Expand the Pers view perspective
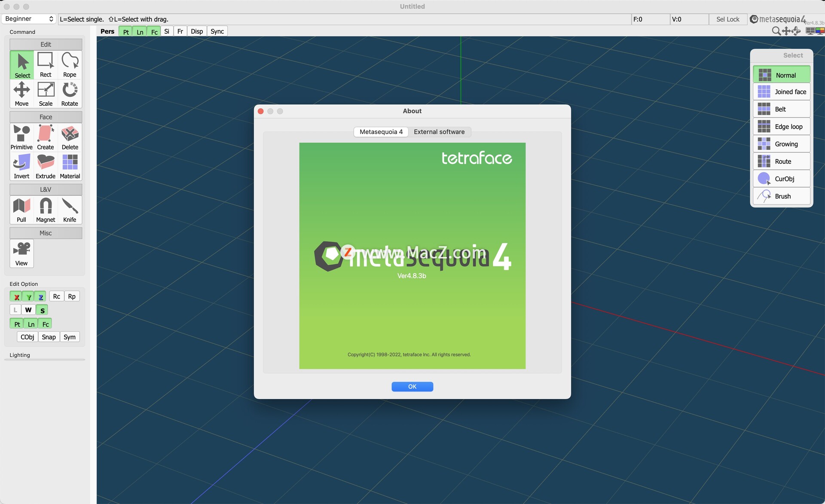The image size is (825, 504). 107,31
